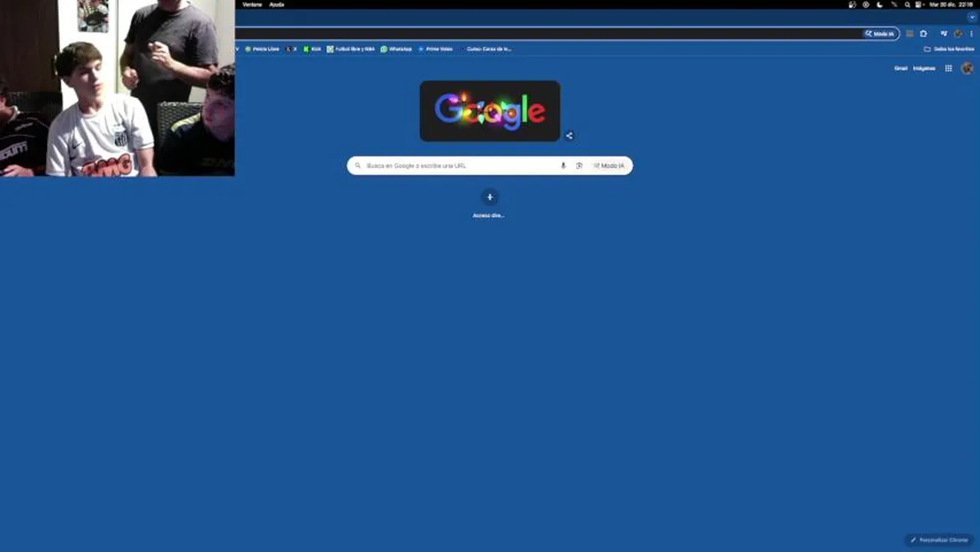The image size is (980, 552).
Task: Open the Prime Video bookmark
Action: 435,49
